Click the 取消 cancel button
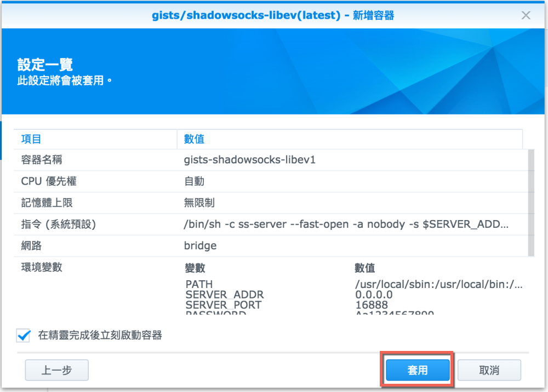The height and width of the screenshot is (392, 548). click(x=489, y=370)
